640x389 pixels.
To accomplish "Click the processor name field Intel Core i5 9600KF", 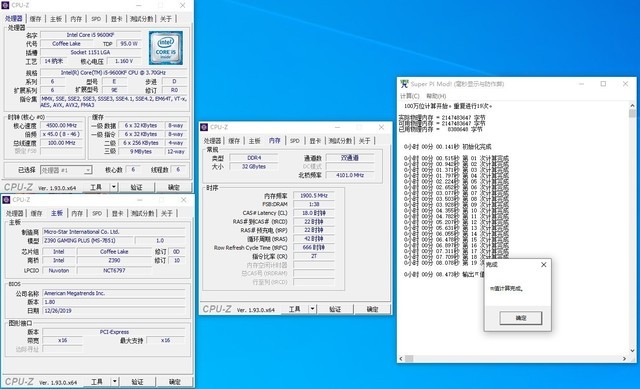I will tap(91, 35).
